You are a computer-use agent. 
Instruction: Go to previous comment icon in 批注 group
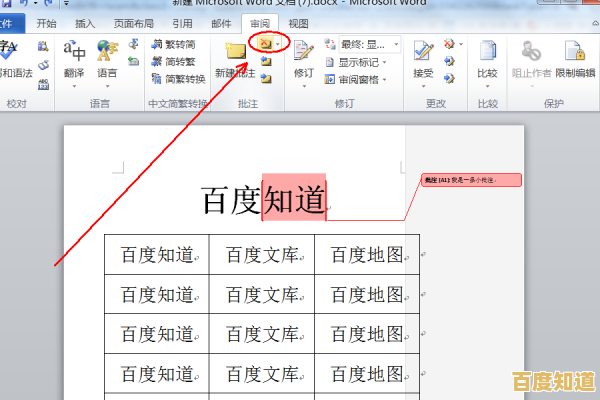pos(266,61)
